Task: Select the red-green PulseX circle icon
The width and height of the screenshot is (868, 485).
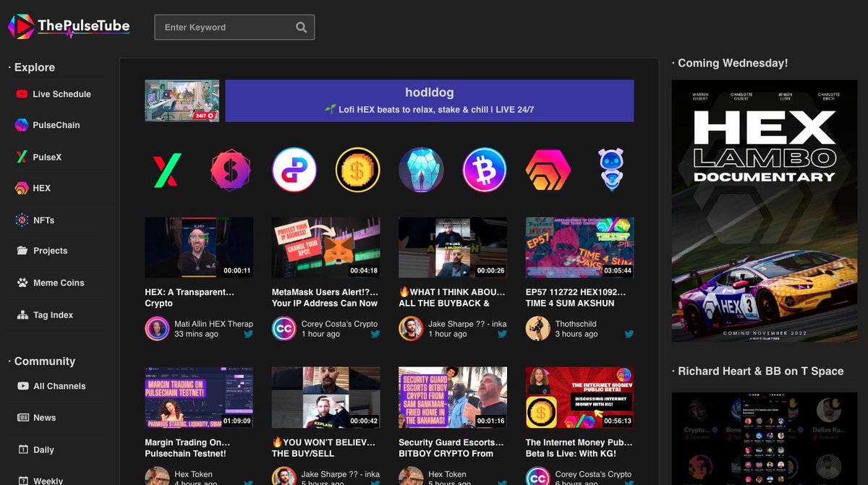Action: 167,170
